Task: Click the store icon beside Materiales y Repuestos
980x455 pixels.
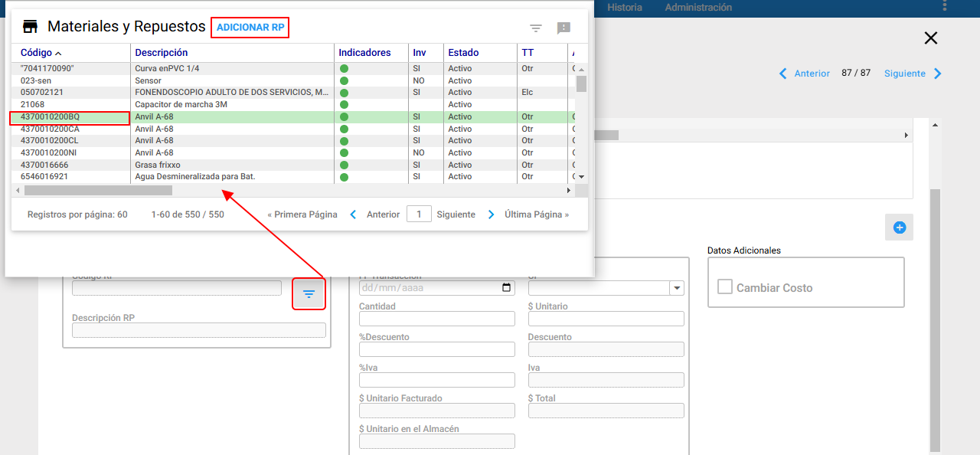Action: pos(31,27)
